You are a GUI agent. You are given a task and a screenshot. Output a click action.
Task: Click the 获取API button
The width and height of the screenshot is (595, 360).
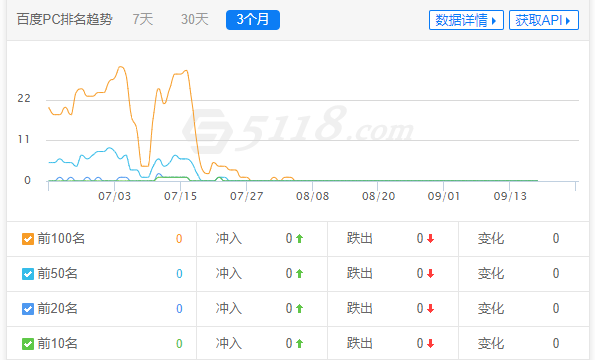[x=543, y=20]
